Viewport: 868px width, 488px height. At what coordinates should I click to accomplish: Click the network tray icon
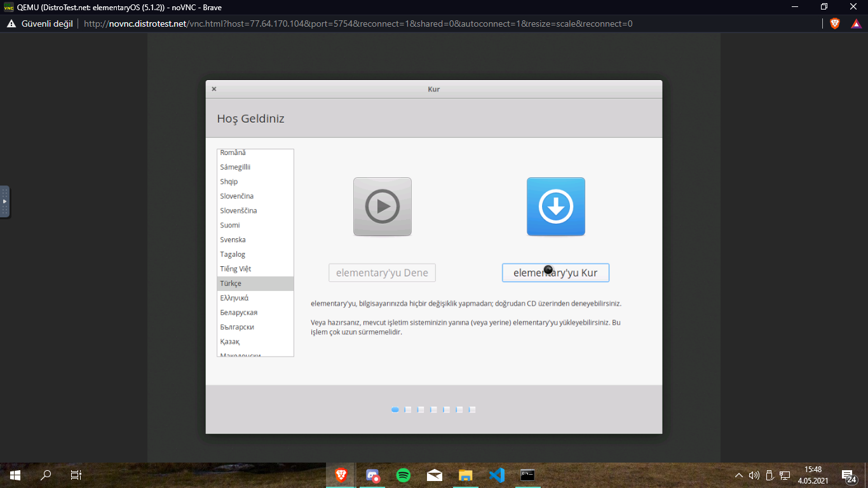point(785,475)
